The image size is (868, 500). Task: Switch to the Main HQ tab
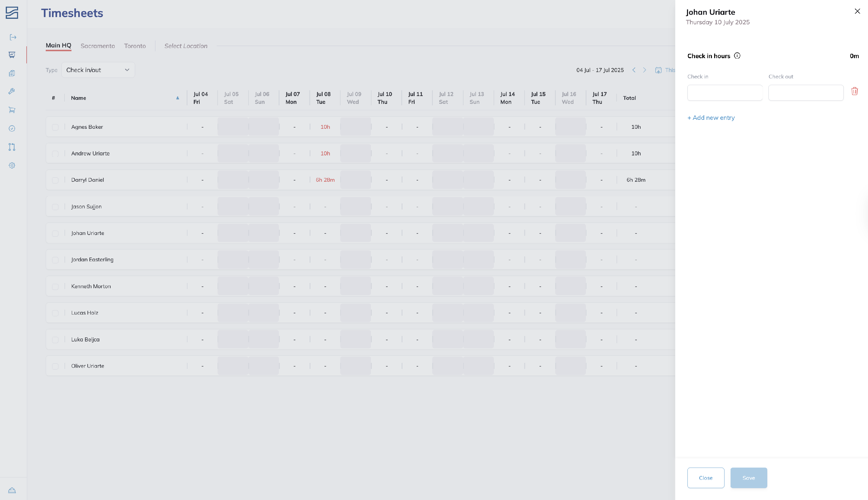pyautogui.click(x=58, y=45)
